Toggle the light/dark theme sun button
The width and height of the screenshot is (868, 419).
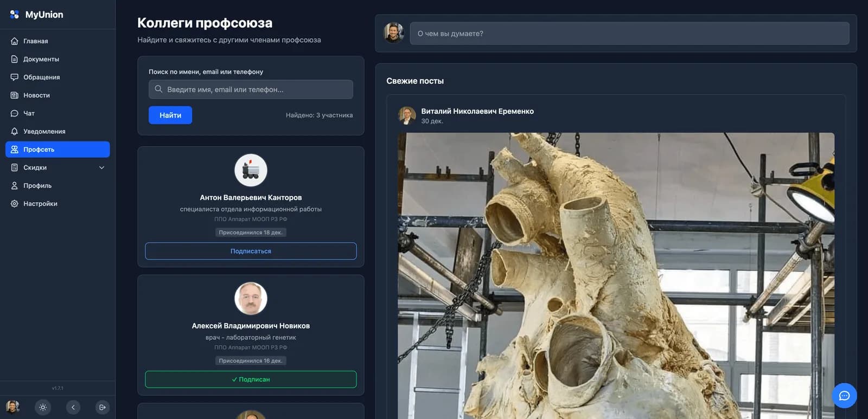(43, 407)
